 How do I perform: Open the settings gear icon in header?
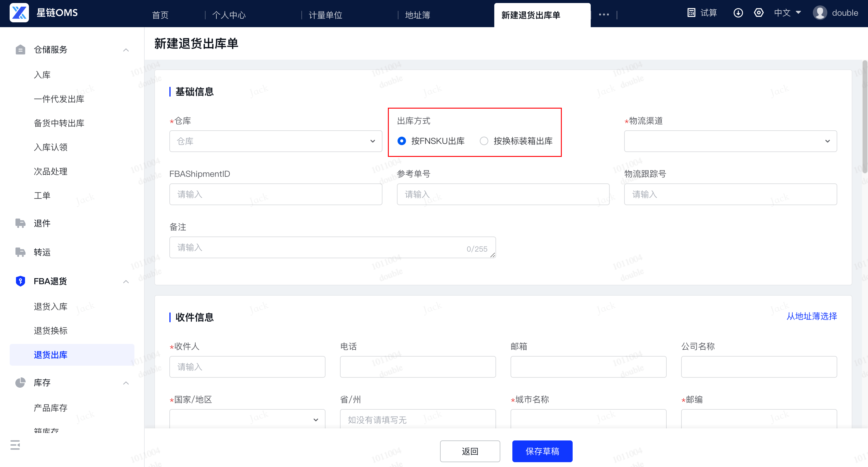pos(759,13)
